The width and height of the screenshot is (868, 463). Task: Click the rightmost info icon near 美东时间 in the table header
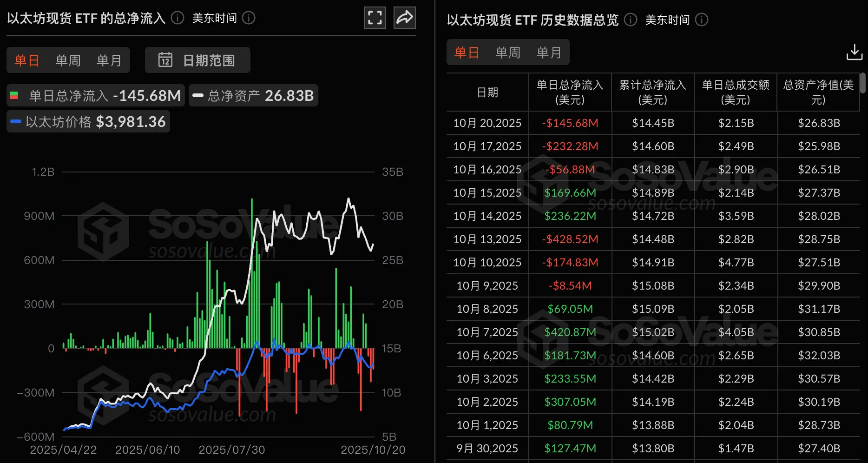tap(702, 20)
